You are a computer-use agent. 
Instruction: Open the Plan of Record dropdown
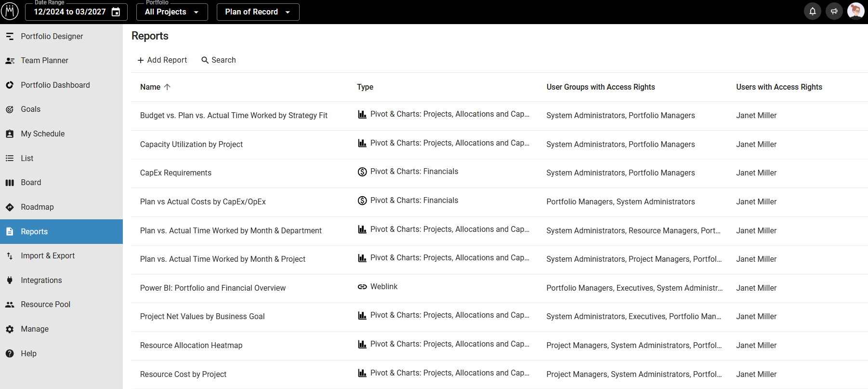click(258, 12)
